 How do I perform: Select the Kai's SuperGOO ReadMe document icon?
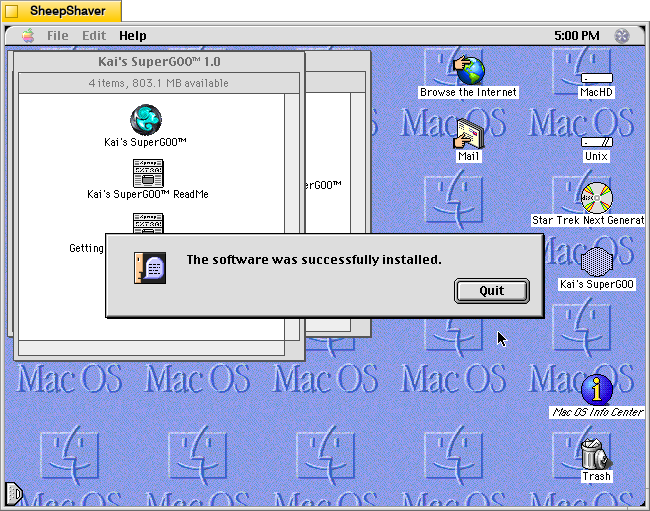tap(148, 173)
